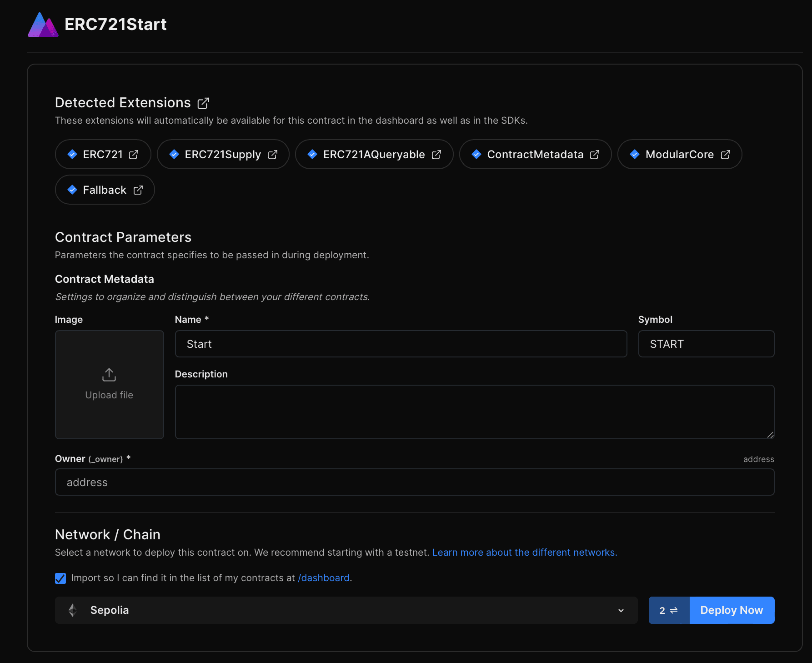The height and width of the screenshot is (663, 812).
Task: Click the 2 transactions swap indicator
Action: [x=669, y=610]
